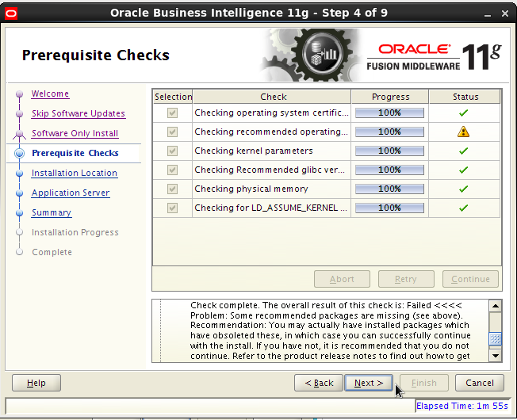Click the message log scrollbar thumb

point(496,339)
